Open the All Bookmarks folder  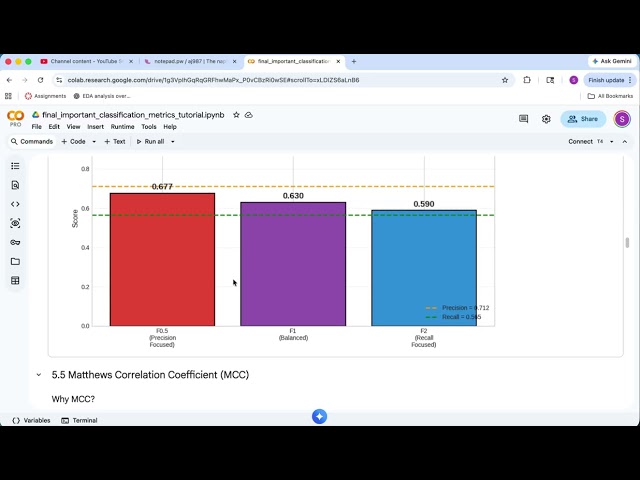click(x=610, y=96)
